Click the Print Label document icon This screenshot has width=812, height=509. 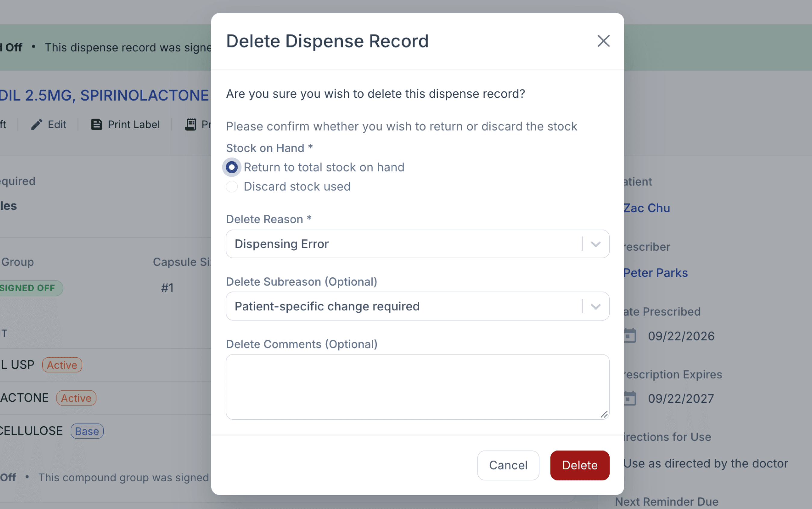(x=97, y=125)
